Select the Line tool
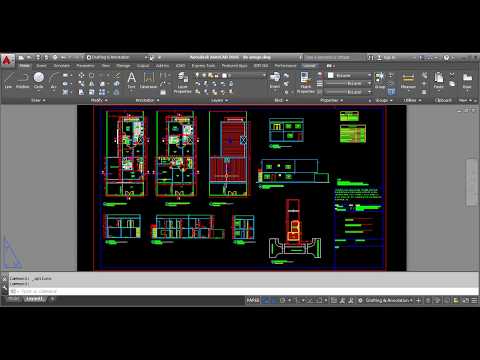 (8, 80)
